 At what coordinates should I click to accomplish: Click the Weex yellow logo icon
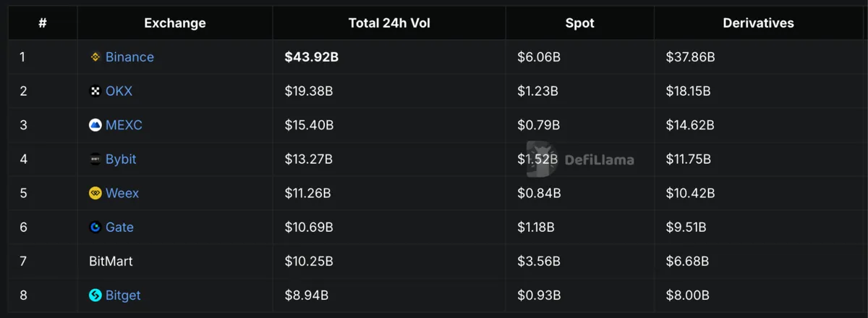tap(95, 193)
